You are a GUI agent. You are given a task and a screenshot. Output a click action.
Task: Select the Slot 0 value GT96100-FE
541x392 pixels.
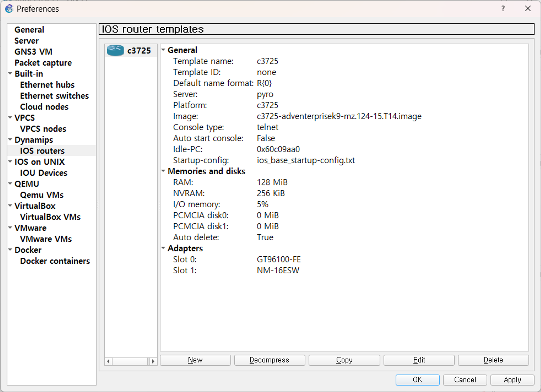(x=279, y=260)
